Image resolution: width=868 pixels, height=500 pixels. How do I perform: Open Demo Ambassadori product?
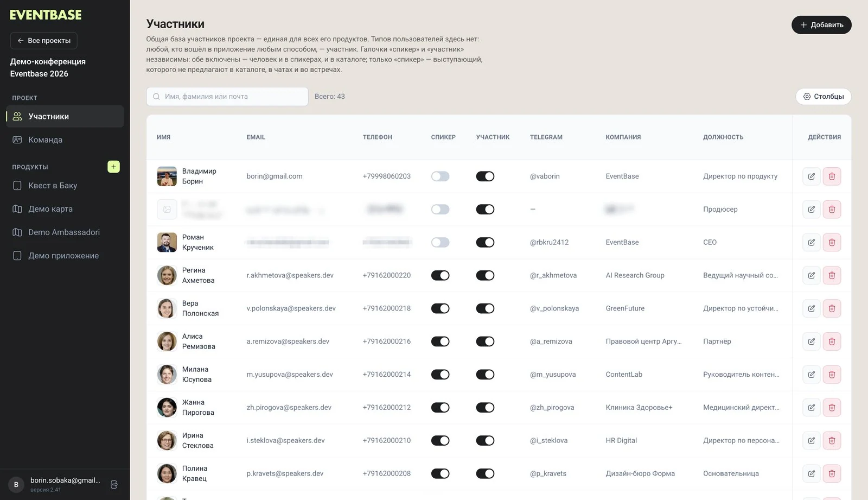pyautogui.click(x=65, y=232)
